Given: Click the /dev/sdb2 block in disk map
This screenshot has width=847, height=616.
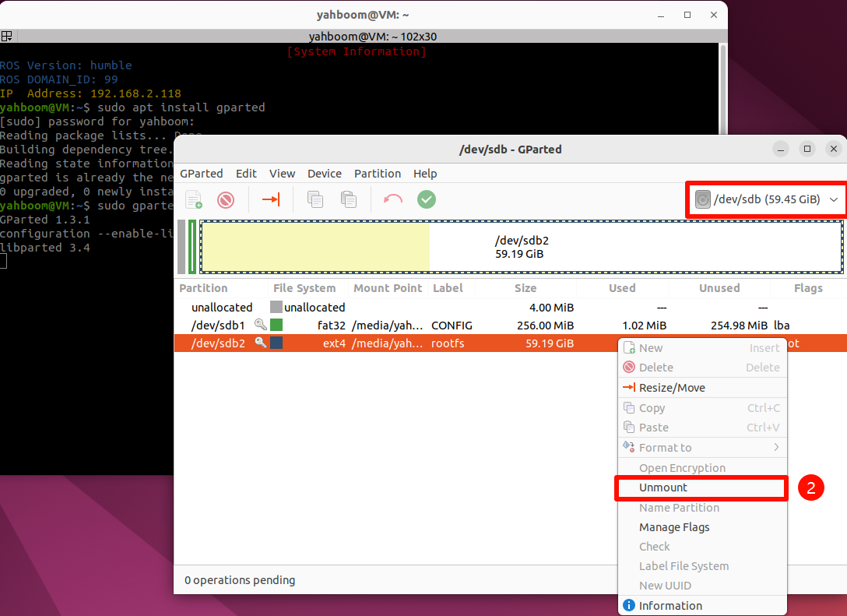Looking at the screenshot, I should pos(522,247).
